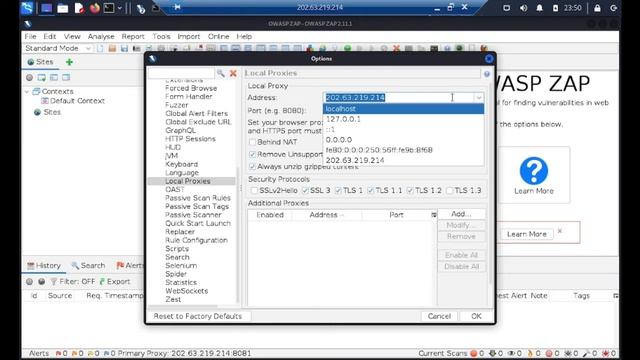The width and height of the screenshot is (640, 360).
Task: Launch Firefox from the top panel
Action: coord(95,8)
